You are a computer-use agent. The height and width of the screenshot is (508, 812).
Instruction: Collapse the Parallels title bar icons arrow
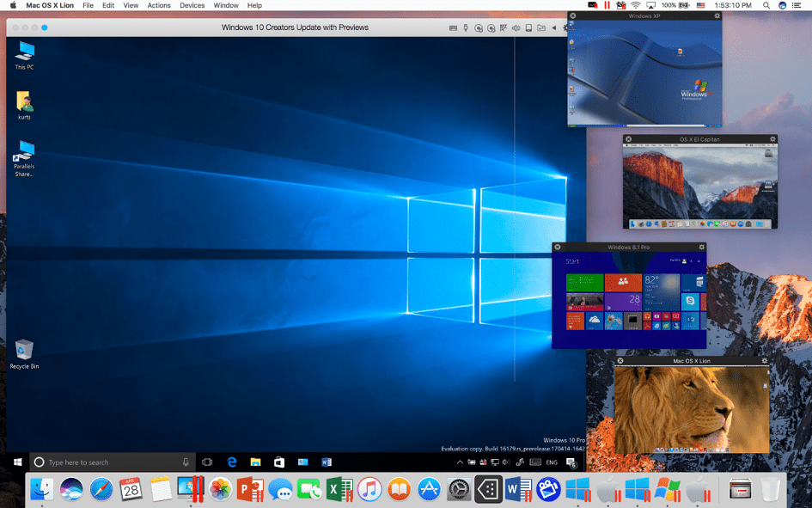coord(554,28)
